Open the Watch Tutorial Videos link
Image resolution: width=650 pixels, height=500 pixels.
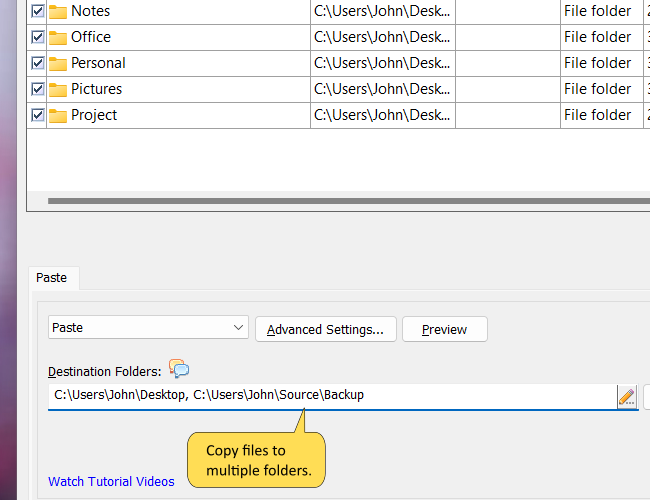111,481
